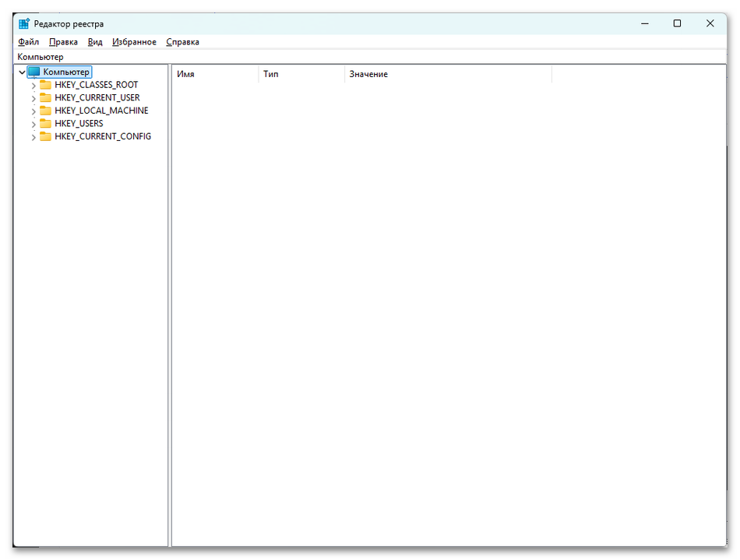Sort by the Значение column header
The height and width of the screenshot is (560, 740).
pos(448,74)
